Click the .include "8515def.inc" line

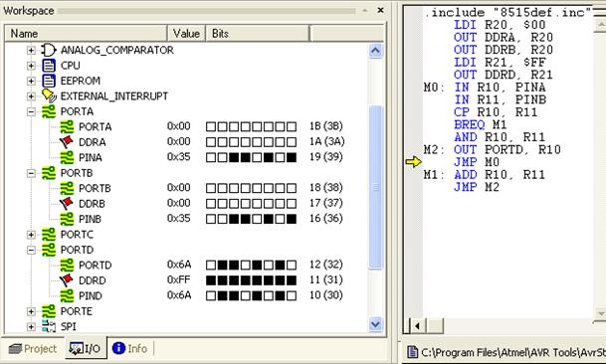click(x=508, y=13)
